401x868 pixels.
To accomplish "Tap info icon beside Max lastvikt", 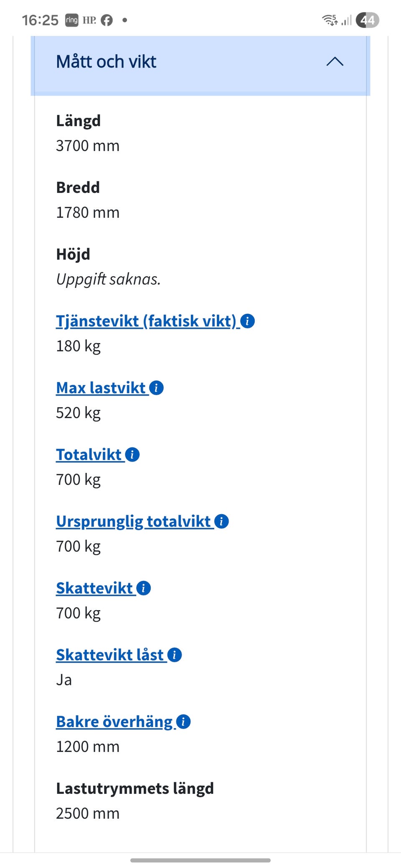I will (156, 388).
